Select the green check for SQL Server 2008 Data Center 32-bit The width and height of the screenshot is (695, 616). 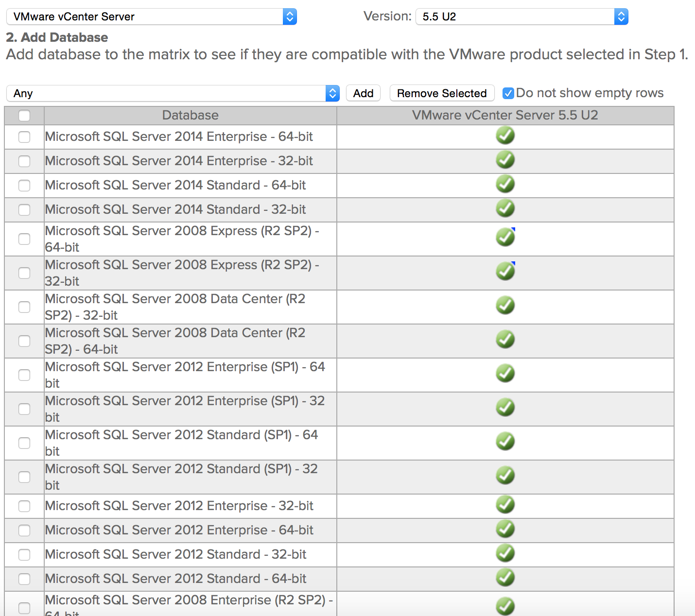[505, 305]
